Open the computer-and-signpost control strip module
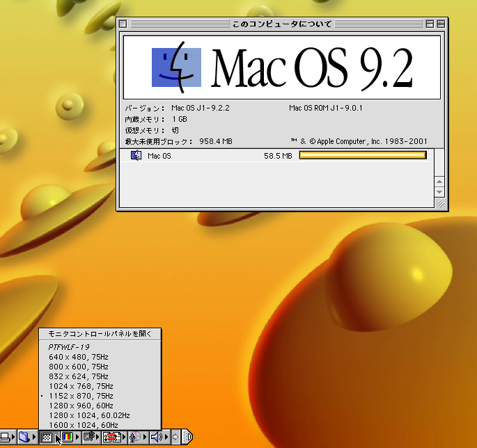This screenshot has width=477, height=448. click(89, 438)
